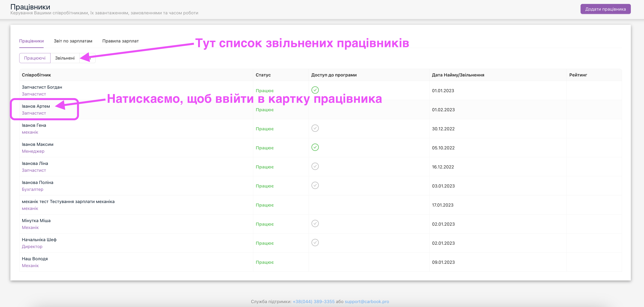Click the Рейтинг column header
Image resolution: width=644 pixels, height=307 pixels.
pos(578,75)
